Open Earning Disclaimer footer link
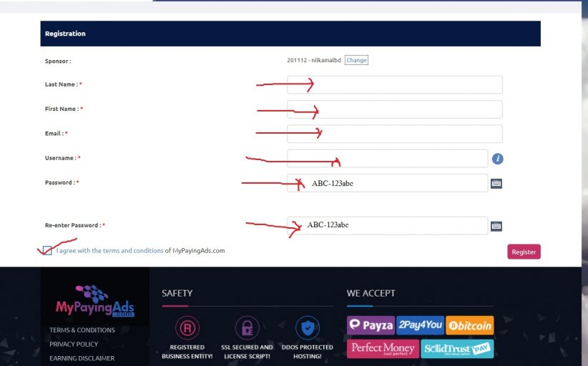The width and height of the screenshot is (588, 366). pos(82,358)
